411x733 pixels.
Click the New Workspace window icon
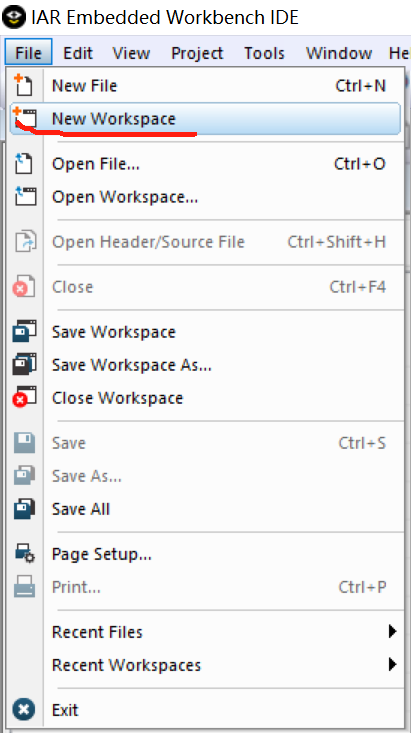point(25,118)
